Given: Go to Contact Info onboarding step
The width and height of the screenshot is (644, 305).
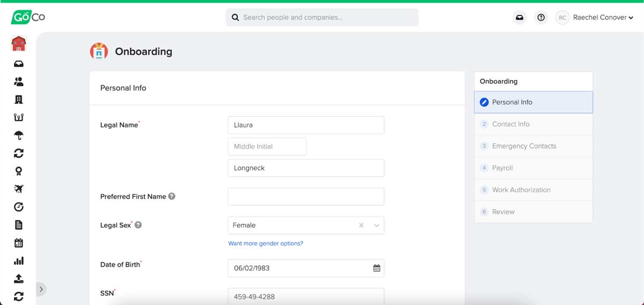Looking at the screenshot, I should coord(533,124).
